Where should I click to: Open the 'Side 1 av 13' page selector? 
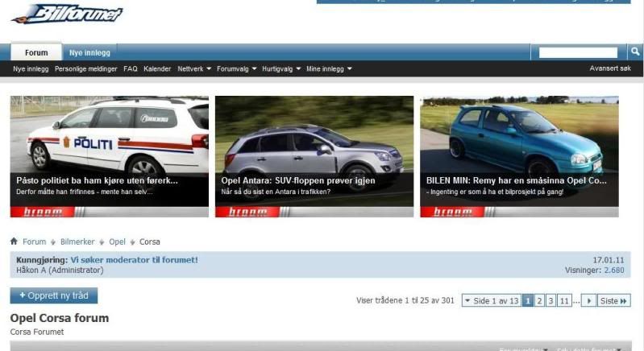click(491, 300)
